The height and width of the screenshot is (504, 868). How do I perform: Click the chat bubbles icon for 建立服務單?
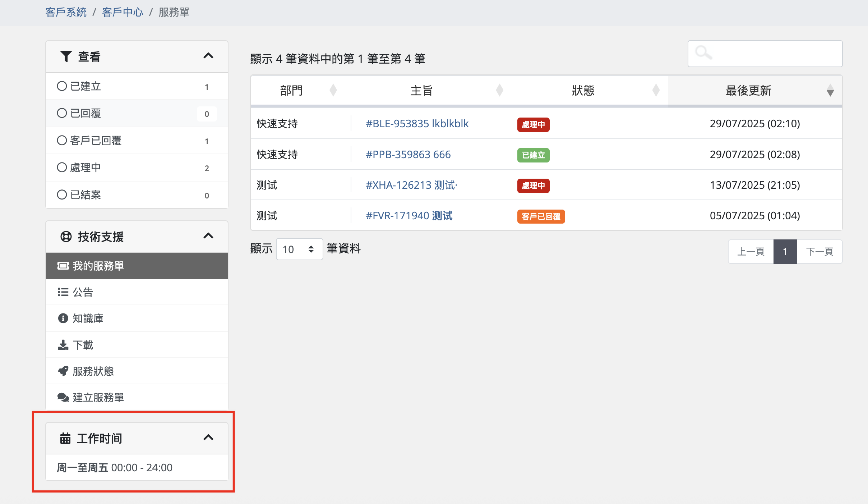point(63,397)
